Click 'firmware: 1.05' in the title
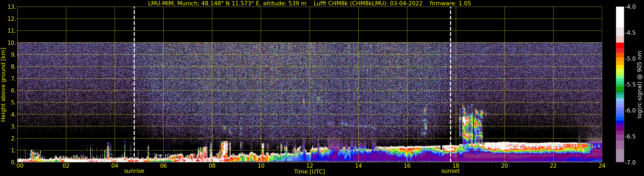 [x=450, y=3]
